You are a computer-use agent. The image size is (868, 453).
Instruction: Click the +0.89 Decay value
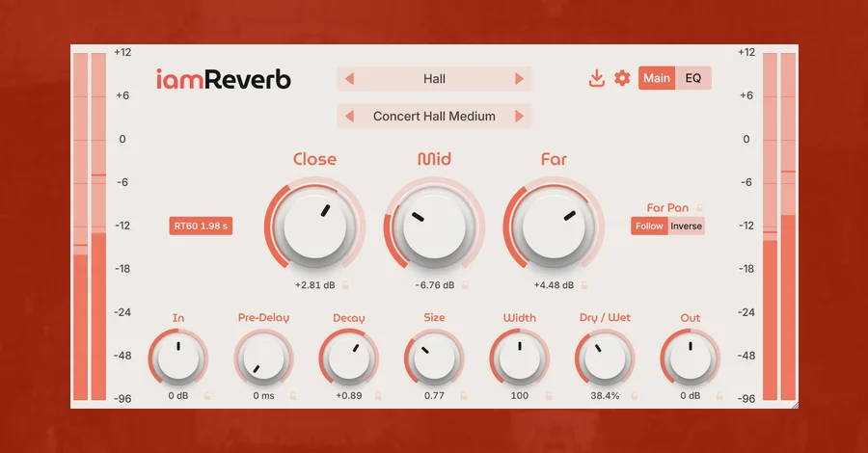tap(349, 396)
